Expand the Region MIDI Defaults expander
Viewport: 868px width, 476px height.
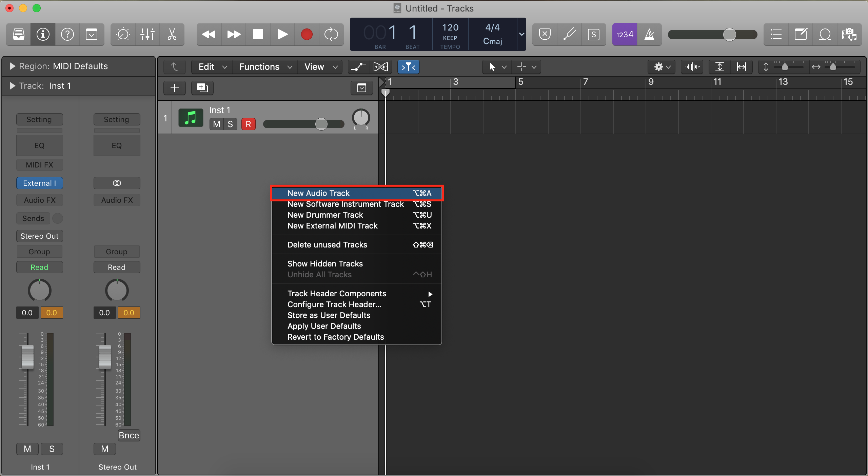point(11,66)
